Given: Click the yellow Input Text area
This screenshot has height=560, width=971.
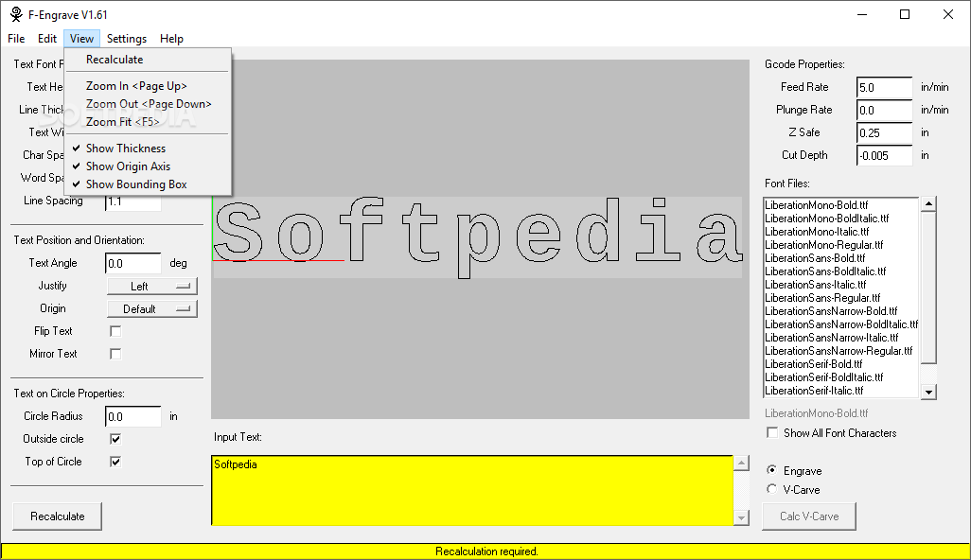Looking at the screenshot, I should pyautogui.click(x=472, y=491).
